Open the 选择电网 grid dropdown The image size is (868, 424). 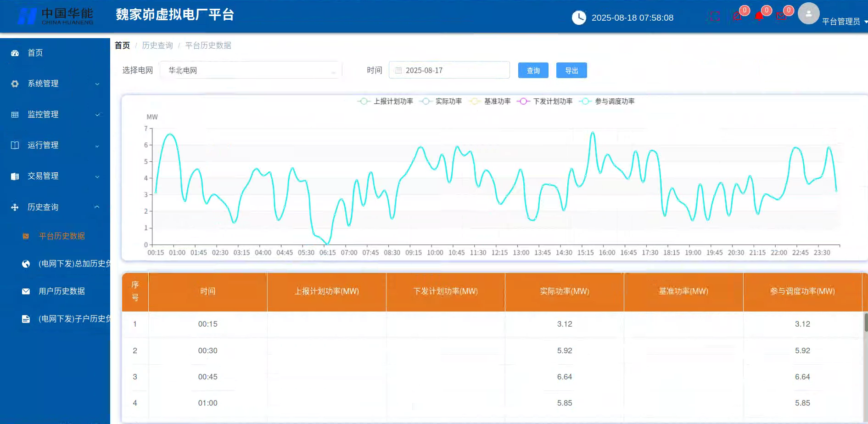(x=250, y=70)
